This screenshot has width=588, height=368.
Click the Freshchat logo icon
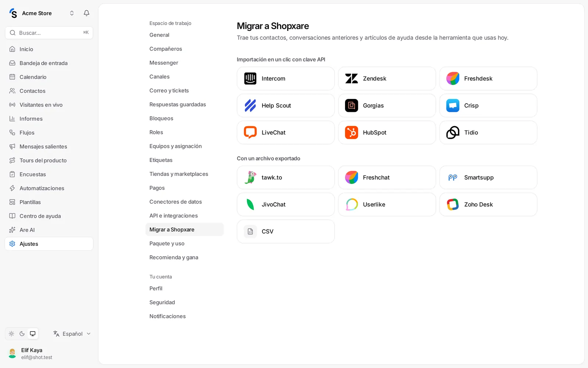pos(352,177)
